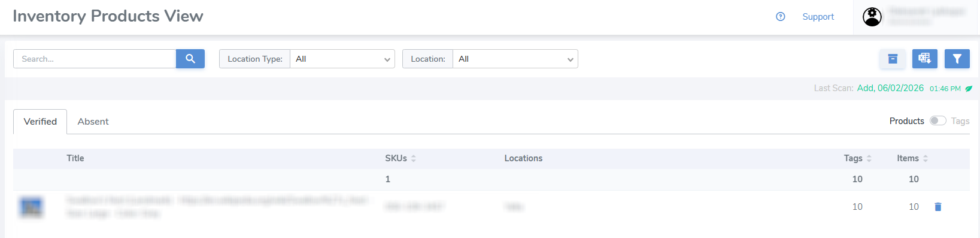Open the product thumbnail image
This screenshot has height=238, width=980.
(x=32, y=207)
